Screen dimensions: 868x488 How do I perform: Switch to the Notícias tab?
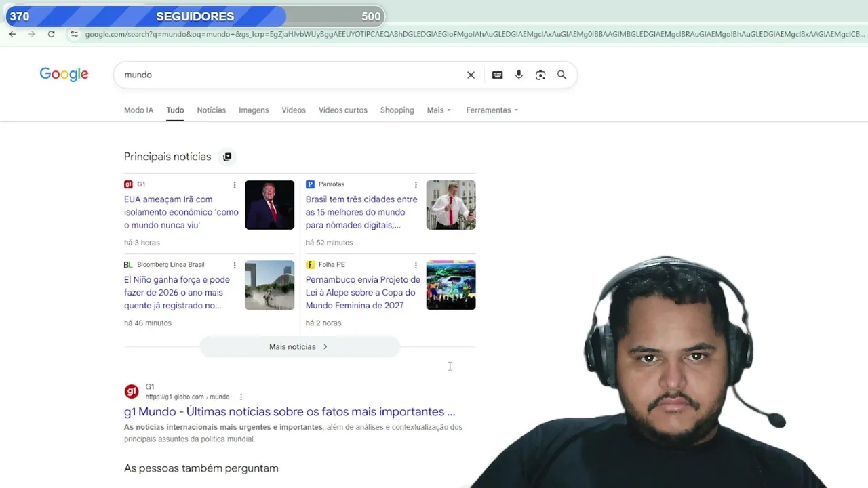211,110
